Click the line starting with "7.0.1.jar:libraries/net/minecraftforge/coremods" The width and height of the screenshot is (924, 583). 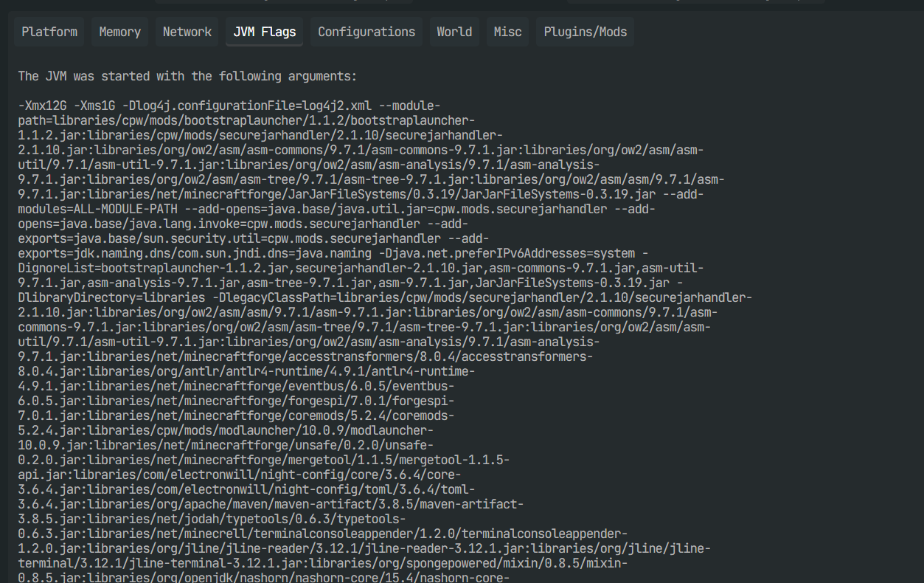[x=237, y=415]
